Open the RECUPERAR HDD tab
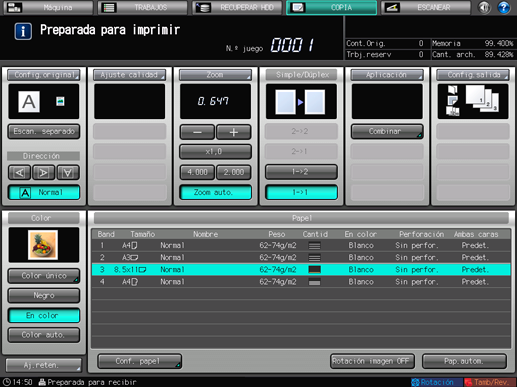Screen dimensions: 517x387 [x=237, y=7]
